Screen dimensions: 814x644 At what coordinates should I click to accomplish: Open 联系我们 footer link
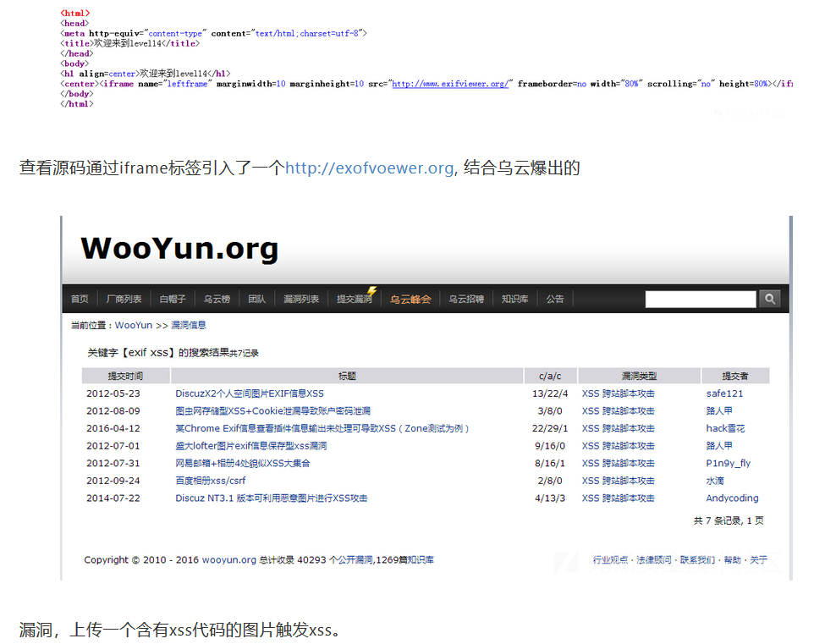point(697,560)
